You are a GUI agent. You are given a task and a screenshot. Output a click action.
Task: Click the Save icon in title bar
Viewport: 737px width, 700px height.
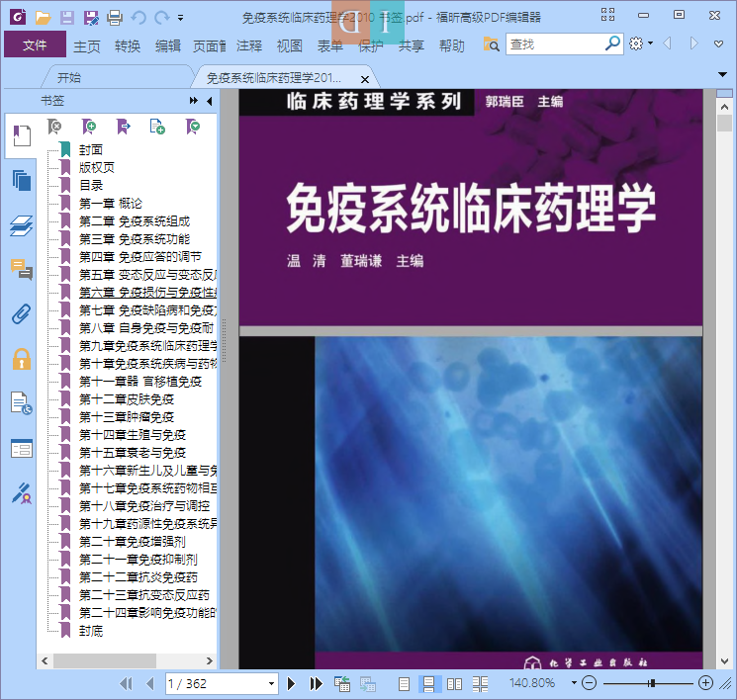pyautogui.click(x=66, y=18)
